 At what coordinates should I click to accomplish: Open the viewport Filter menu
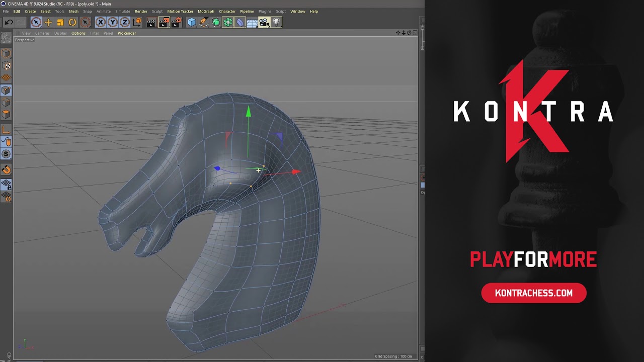point(95,33)
